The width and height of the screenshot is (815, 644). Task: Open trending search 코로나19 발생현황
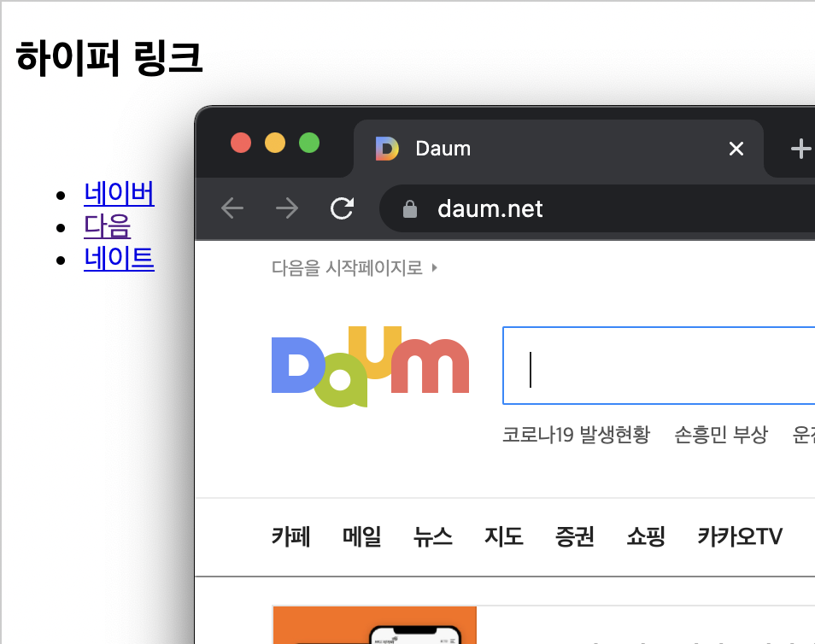point(576,435)
